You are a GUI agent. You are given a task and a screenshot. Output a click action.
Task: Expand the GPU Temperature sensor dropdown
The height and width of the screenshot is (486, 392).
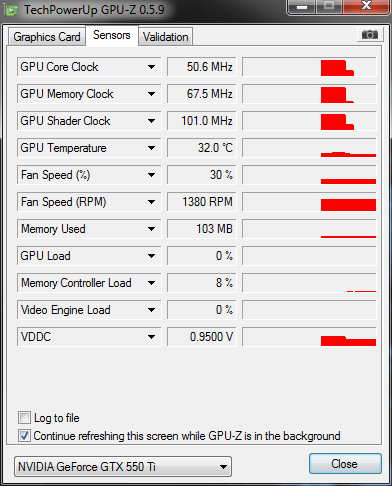coord(151,148)
